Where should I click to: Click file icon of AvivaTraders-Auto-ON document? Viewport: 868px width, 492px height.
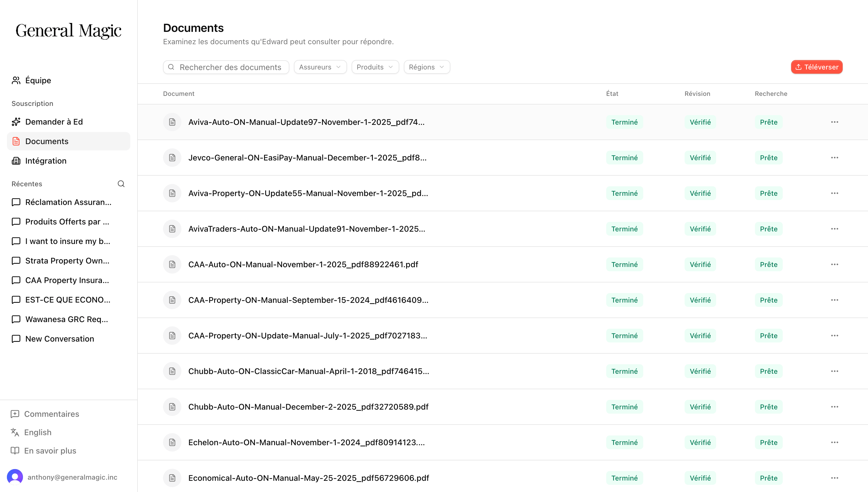point(172,229)
